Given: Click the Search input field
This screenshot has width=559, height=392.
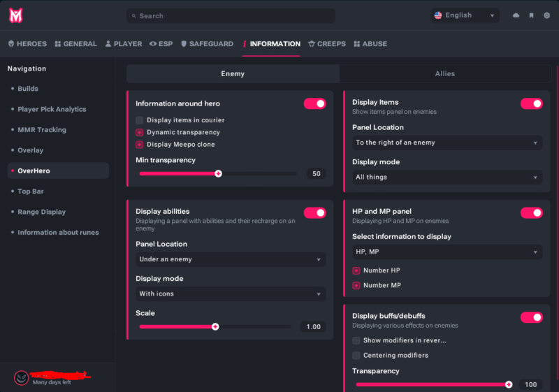Looking at the screenshot, I should (x=231, y=16).
